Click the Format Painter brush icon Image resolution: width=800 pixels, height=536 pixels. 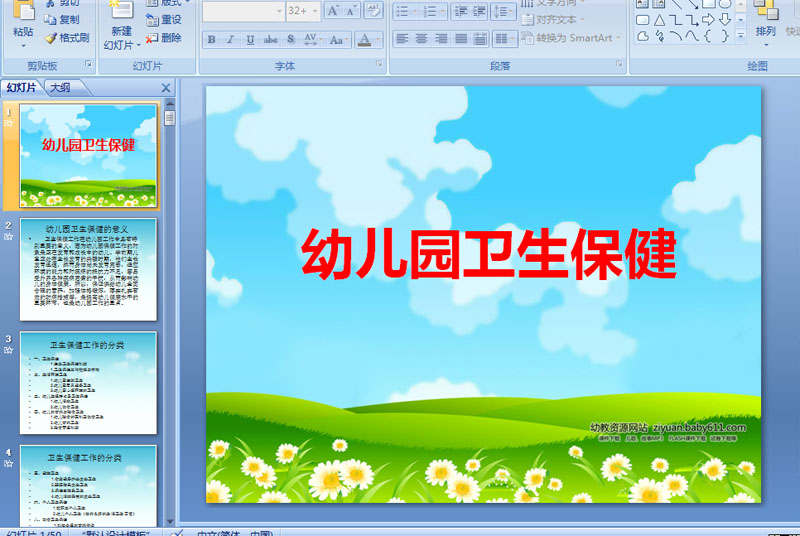51,38
